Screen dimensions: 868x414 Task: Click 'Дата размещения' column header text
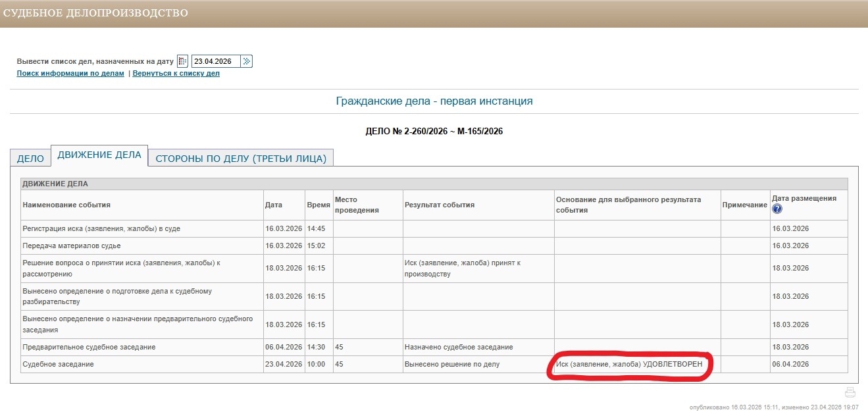[x=804, y=199]
